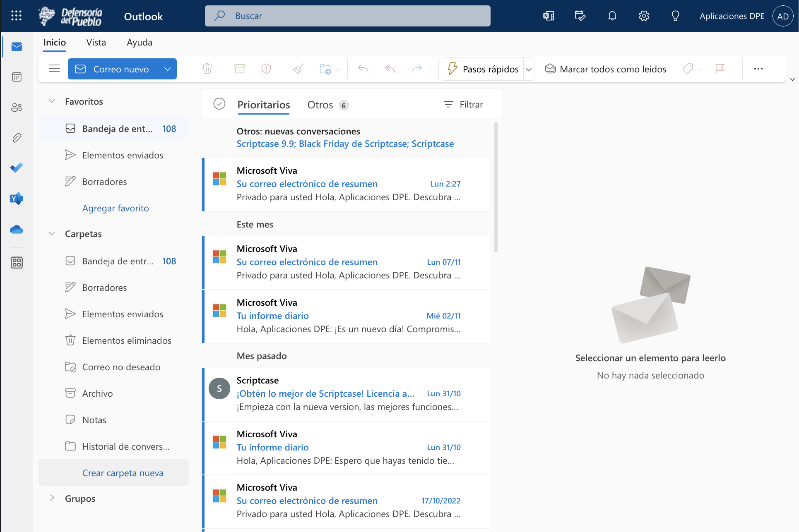Screen dimensions: 799x532
Task: Click the Report shield icon
Action: click(266, 69)
